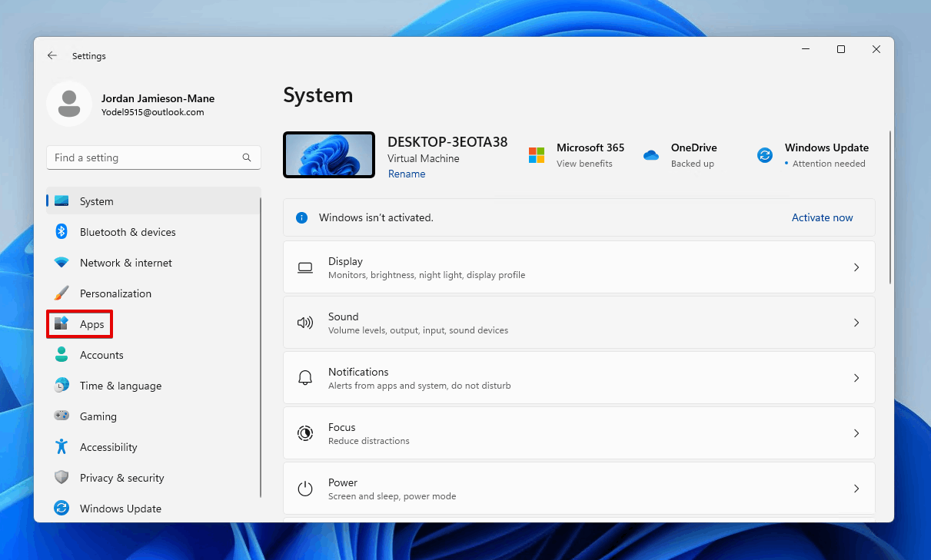Viewport: 931px width, 560px height.
Task: Click the Find a setting search box
Action: coord(153,157)
